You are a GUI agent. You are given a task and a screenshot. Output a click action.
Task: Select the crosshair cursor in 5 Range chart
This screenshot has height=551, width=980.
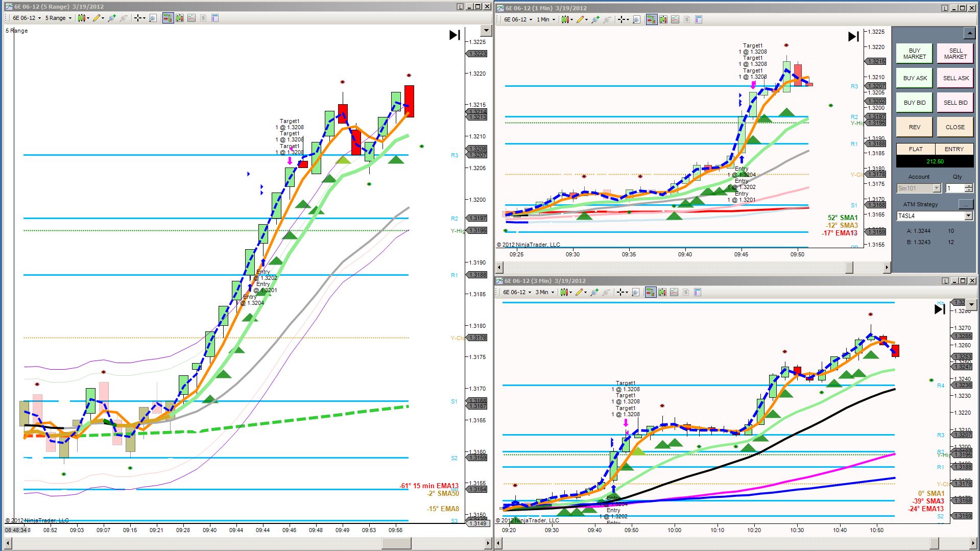[139, 18]
